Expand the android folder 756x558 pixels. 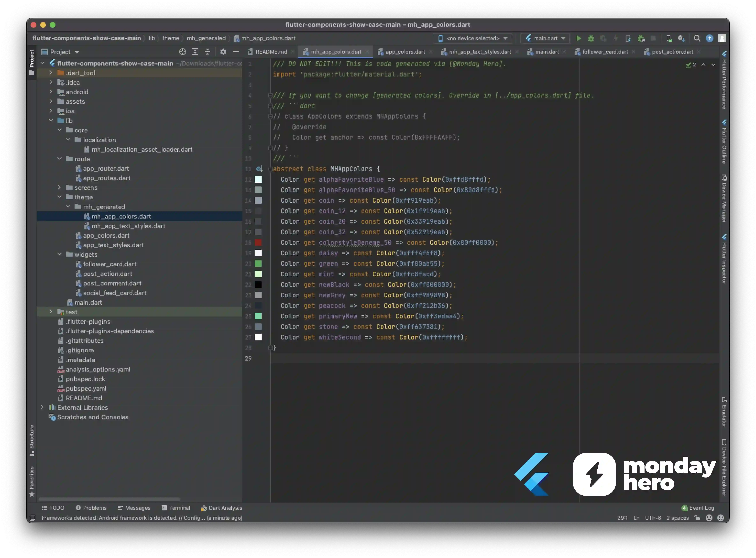(x=51, y=92)
